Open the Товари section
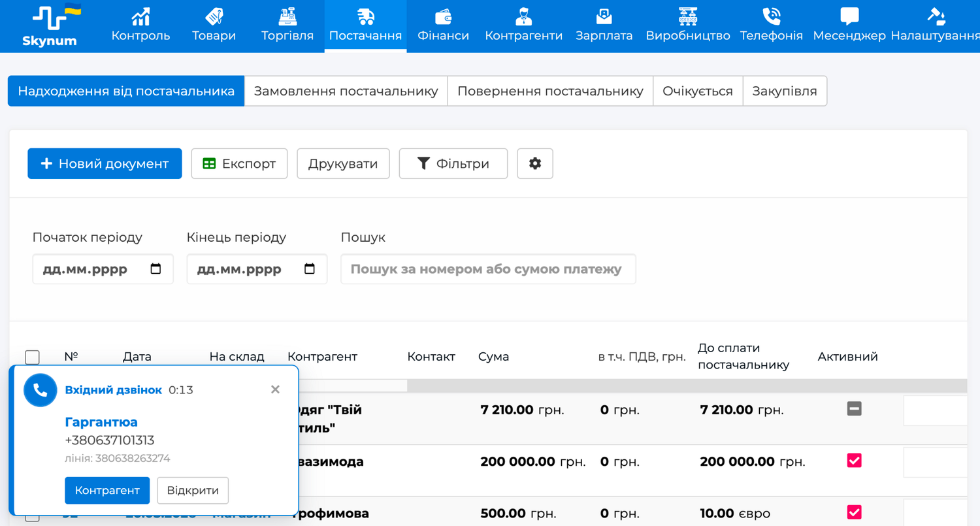The image size is (980, 526). click(214, 26)
